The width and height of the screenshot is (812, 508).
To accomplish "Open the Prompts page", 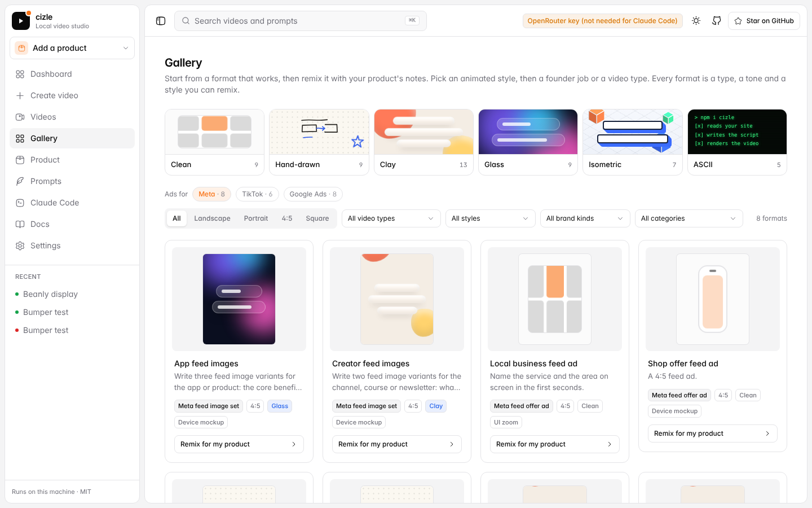I will pos(72,181).
